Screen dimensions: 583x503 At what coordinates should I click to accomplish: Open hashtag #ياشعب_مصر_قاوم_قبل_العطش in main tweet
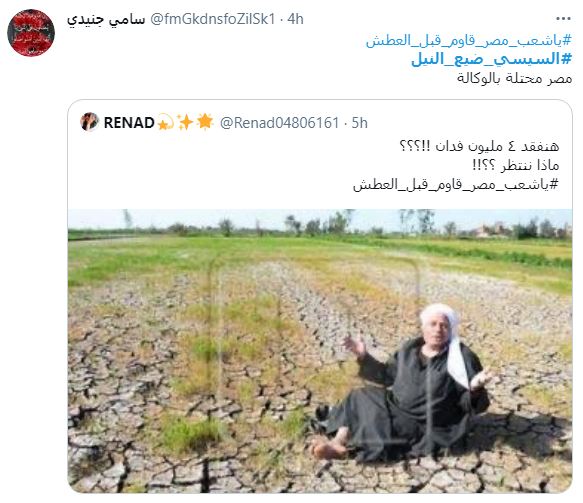coord(468,41)
